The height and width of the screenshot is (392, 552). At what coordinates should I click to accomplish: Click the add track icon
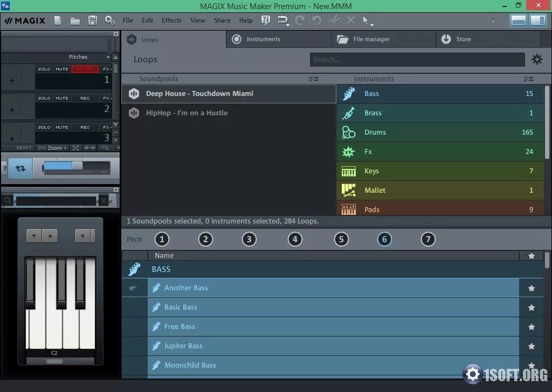click(x=105, y=148)
